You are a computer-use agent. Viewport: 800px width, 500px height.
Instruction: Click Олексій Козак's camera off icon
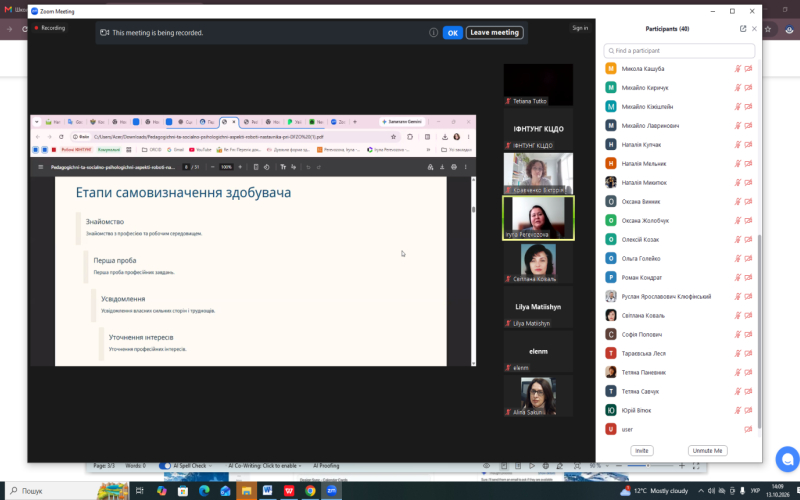(x=748, y=239)
